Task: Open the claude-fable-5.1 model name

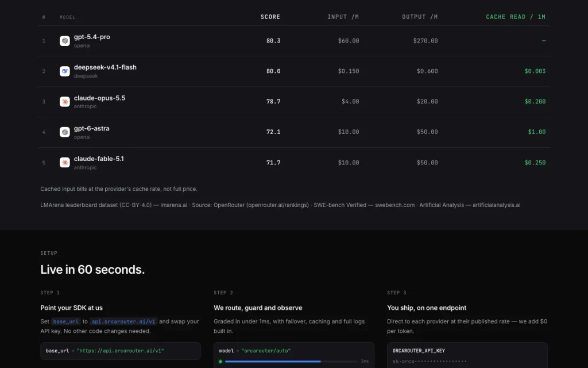Action: pyautogui.click(x=99, y=159)
